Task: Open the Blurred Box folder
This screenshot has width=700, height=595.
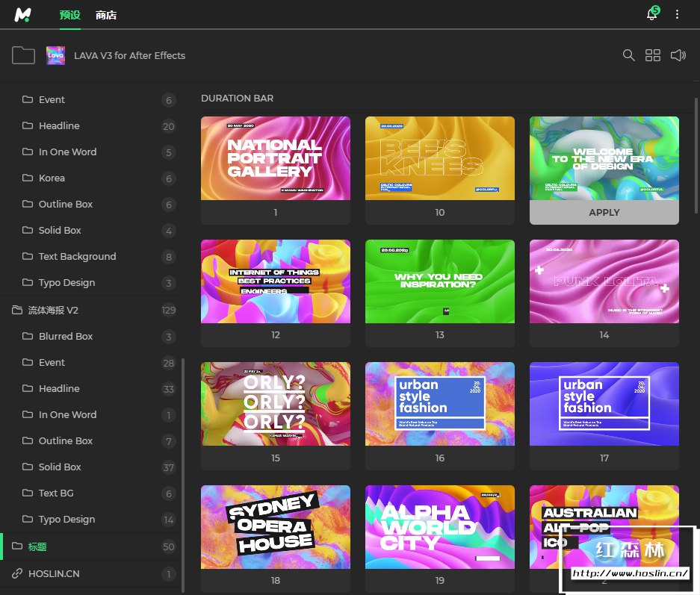Action: coord(66,336)
